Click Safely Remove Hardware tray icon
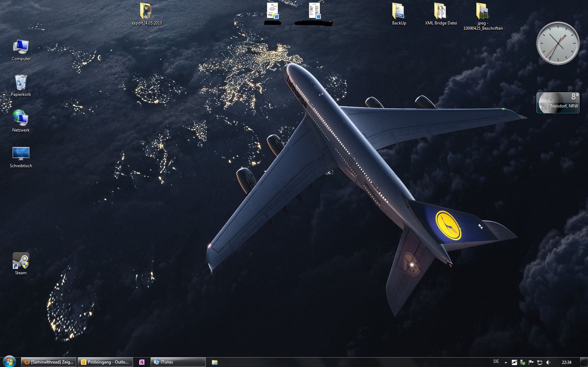This screenshot has height=367, width=588. click(523, 362)
